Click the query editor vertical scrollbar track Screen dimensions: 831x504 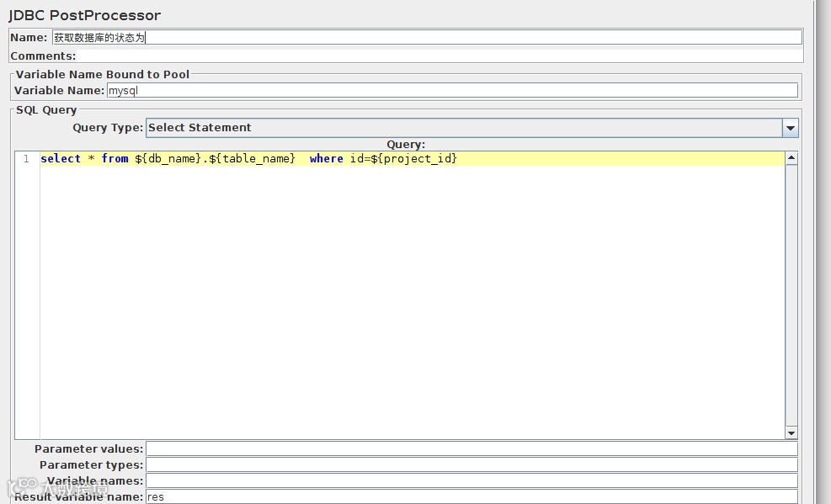(791, 295)
